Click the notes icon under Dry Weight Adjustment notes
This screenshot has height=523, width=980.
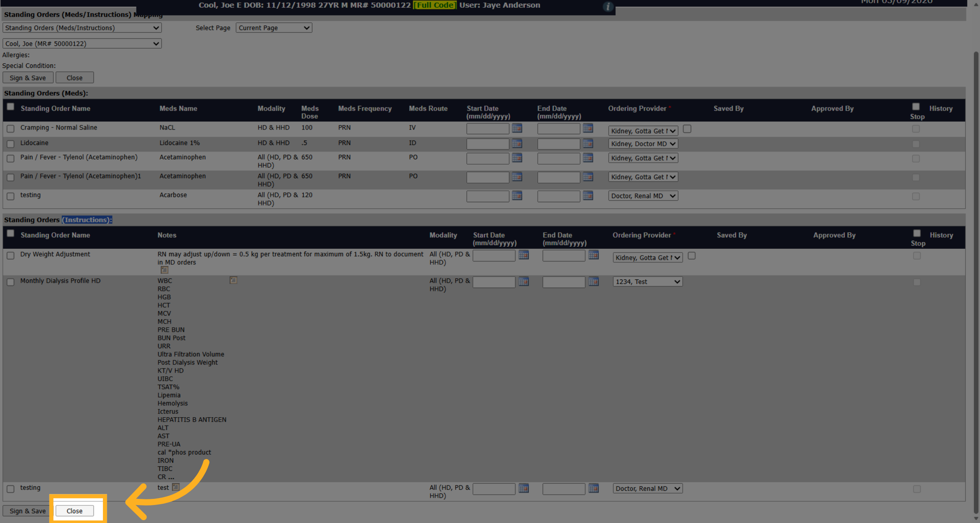click(165, 270)
